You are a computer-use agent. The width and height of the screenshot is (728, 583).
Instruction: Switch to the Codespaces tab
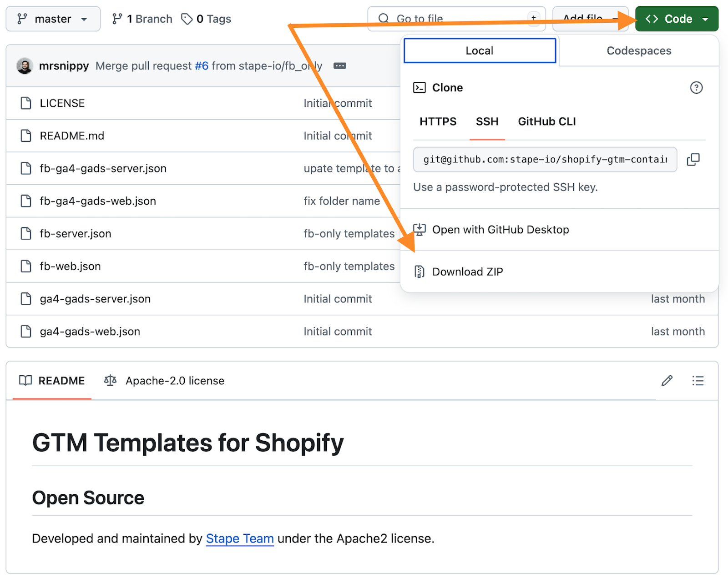click(639, 50)
